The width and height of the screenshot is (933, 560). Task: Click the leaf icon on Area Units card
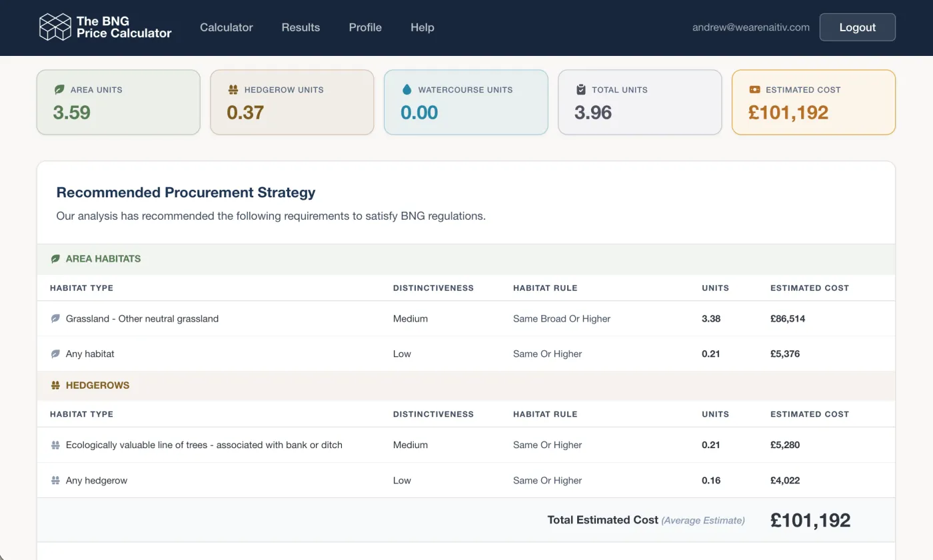tap(59, 89)
